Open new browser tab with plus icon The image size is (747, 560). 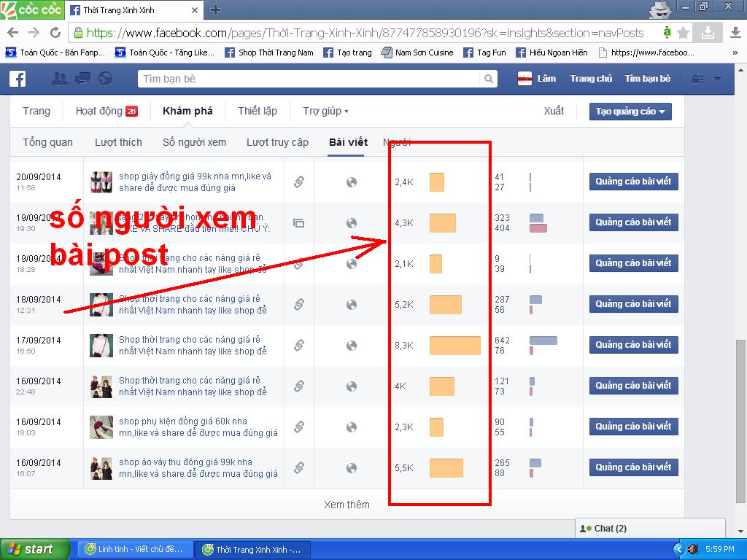pos(216,10)
